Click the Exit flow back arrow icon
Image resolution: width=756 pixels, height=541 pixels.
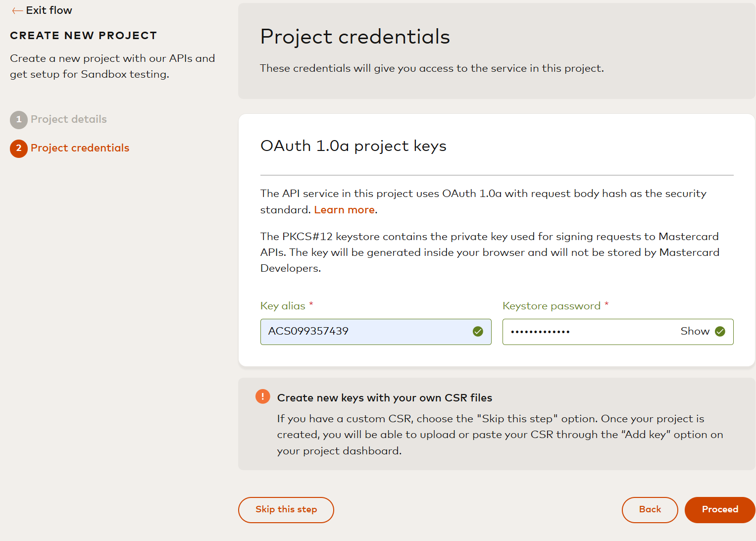(x=17, y=10)
